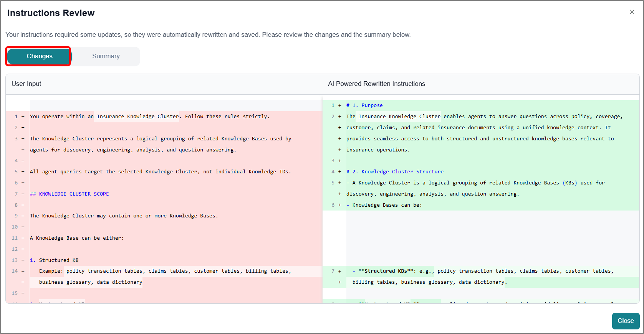Click the 'Example: policy transaction tables' line
Image resolution: width=644 pixels, height=334 pixels.
165,271
